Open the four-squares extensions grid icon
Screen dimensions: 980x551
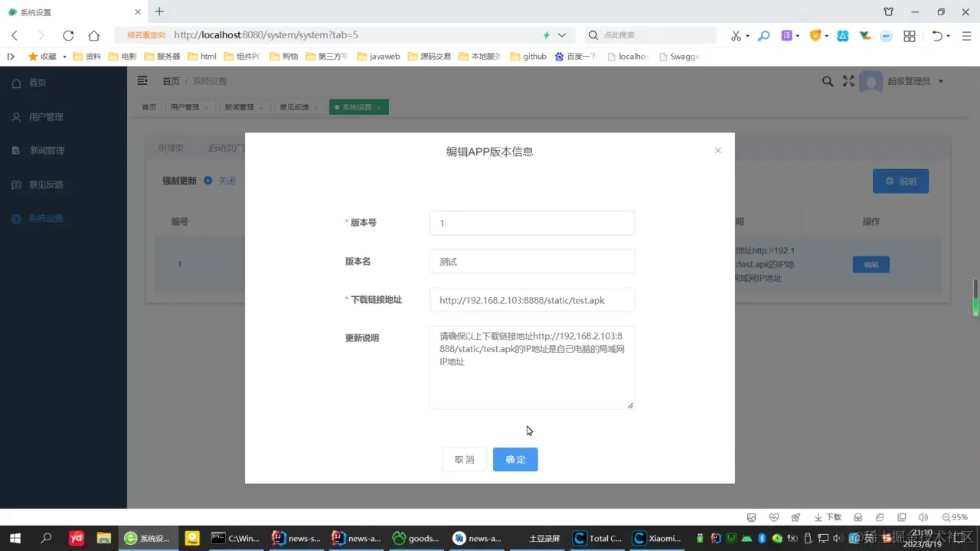(910, 36)
